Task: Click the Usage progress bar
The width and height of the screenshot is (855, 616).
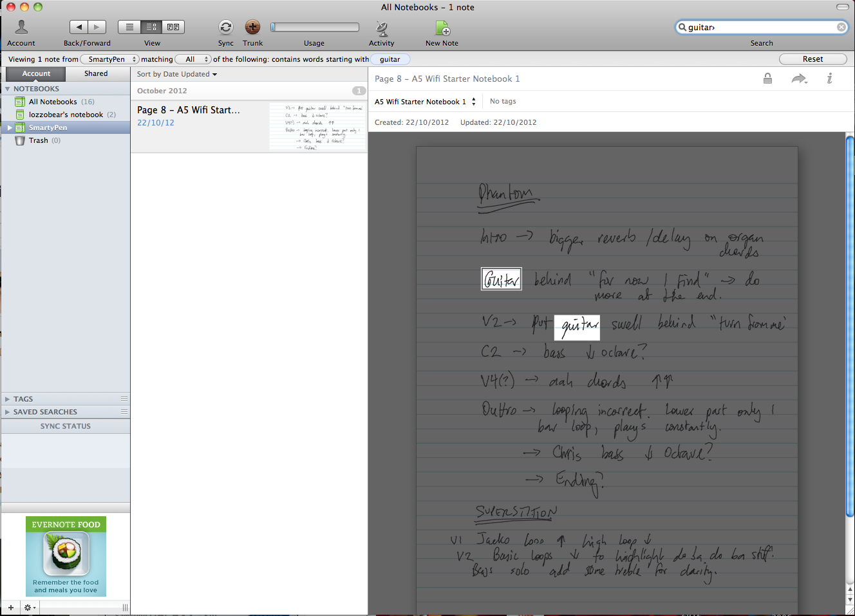Action: (x=315, y=27)
